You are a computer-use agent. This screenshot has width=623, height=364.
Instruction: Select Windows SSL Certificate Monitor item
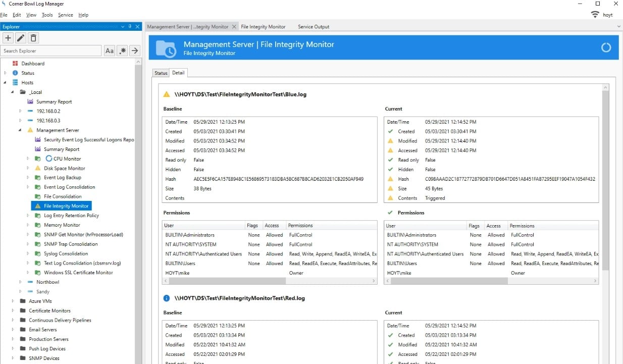tap(78, 273)
